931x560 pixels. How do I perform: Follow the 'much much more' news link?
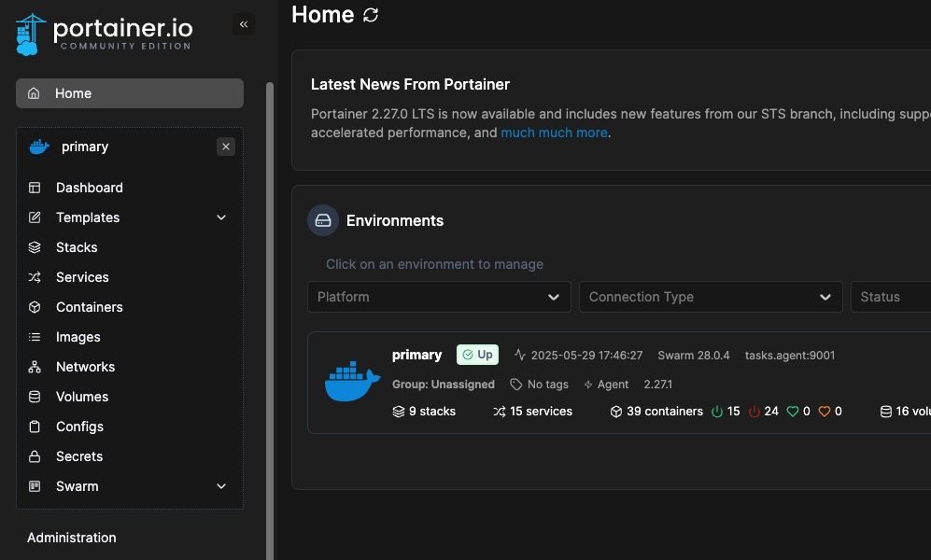click(x=554, y=133)
